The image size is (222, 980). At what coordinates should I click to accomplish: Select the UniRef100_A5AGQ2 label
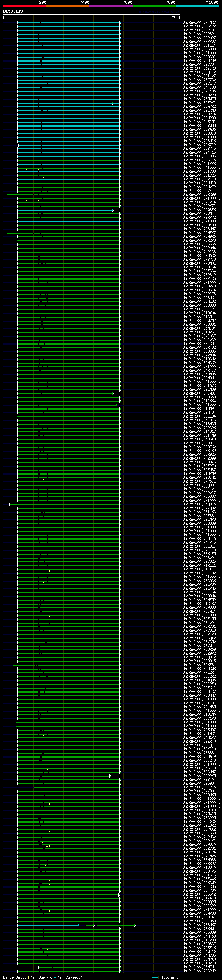click(199, 57)
